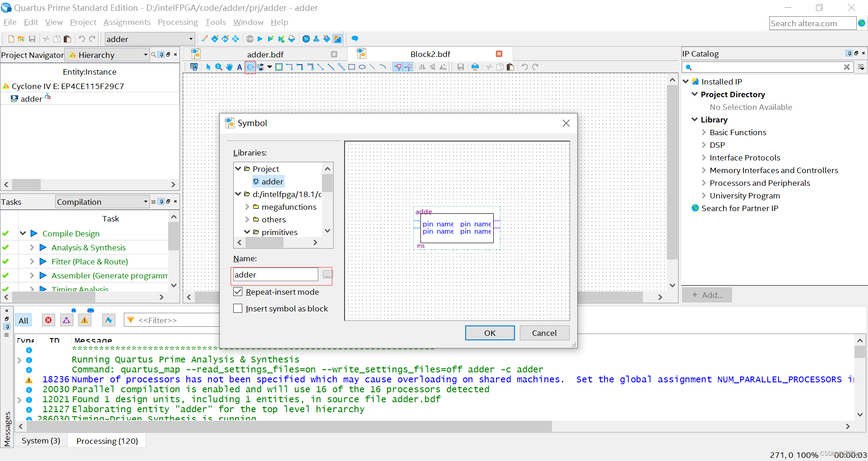
Task: Enable Insert symbol as block checkbox
Action: (238, 309)
